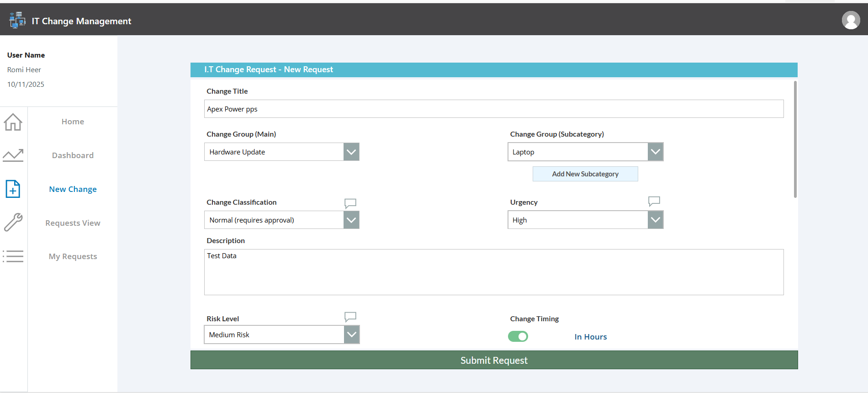
Task: Click the Add New Subcategory button
Action: 585,174
